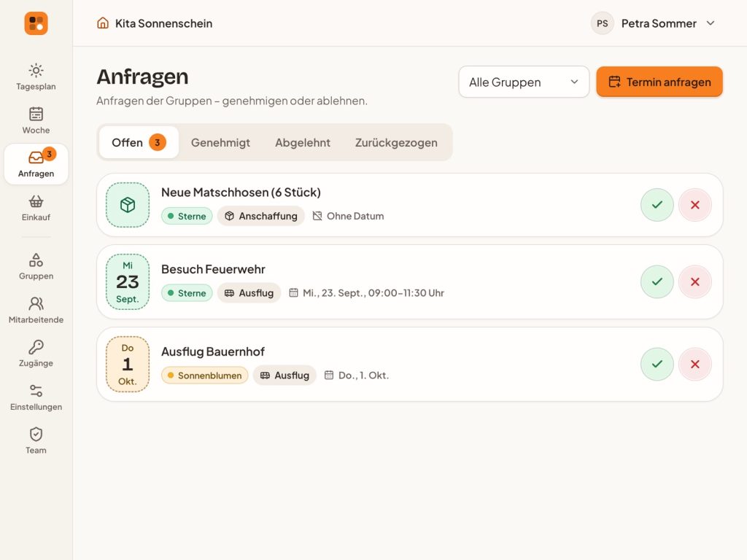Expand the Petra Sommer user menu chevron
Image resolution: width=747 pixels, height=560 pixels.
coord(711,23)
